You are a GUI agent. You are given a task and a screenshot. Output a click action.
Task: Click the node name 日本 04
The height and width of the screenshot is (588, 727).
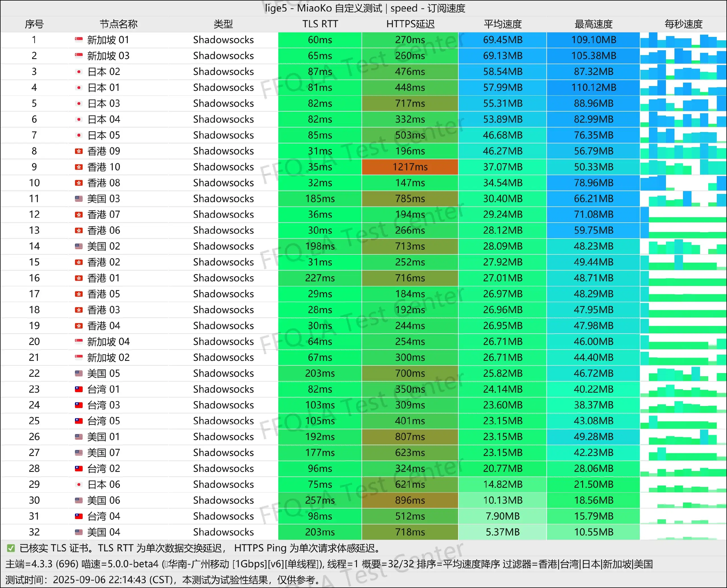point(104,119)
